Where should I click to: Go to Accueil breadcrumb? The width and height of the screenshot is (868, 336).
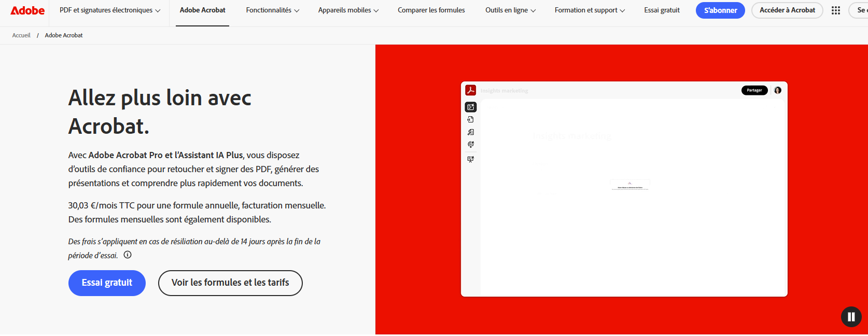pyautogui.click(x=21, y=35)
